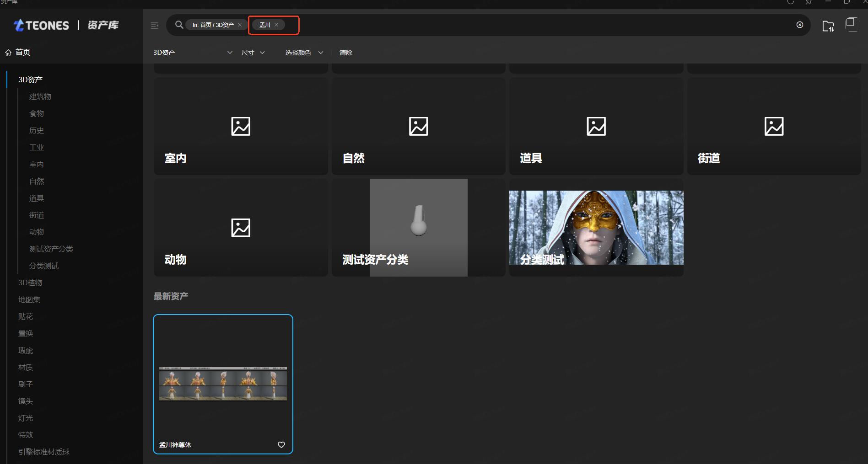Screen dimensions: 868x464
Task: Open the 3D资产 category dropdown
Action: (193, 53)
